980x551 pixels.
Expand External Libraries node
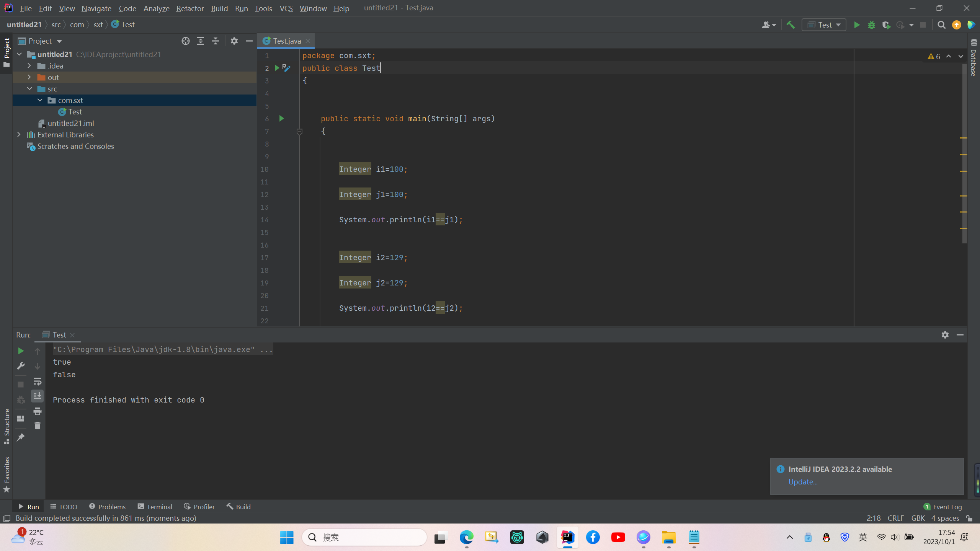[19, 135]
